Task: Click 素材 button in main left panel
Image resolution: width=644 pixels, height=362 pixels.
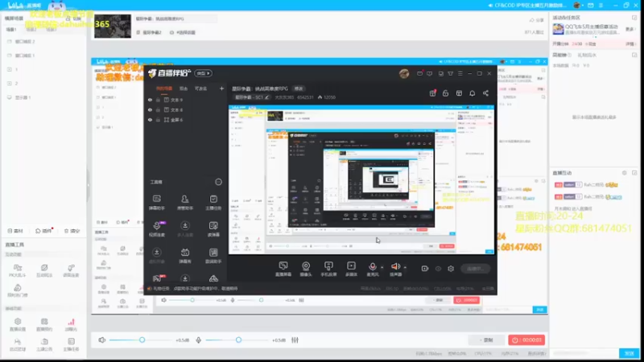Action: (15, 231)
